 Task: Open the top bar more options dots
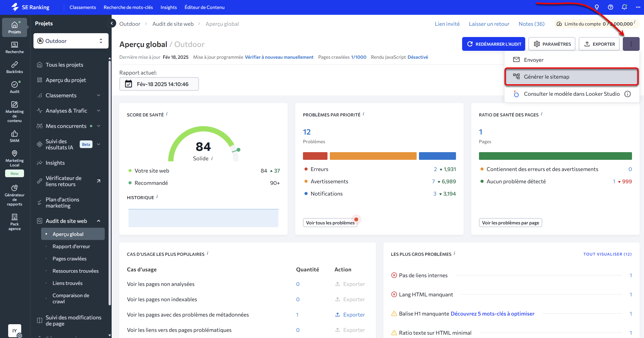pos(638,7)
